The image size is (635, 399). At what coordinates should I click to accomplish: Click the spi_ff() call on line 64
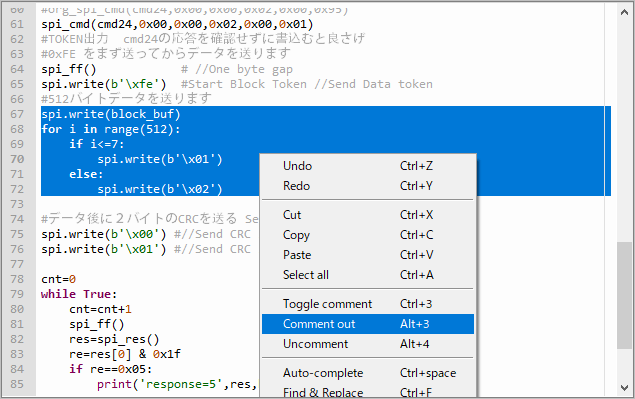[68, 69]
